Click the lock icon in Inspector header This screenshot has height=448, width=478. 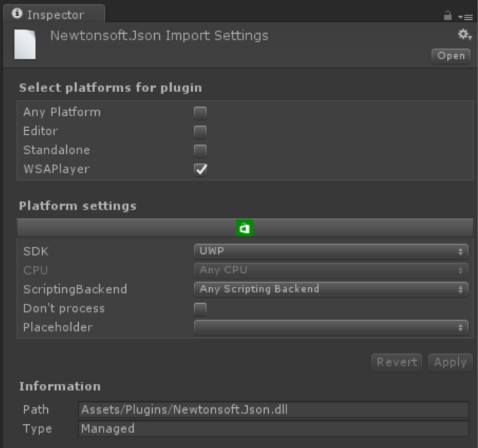(x=448, y=15)
